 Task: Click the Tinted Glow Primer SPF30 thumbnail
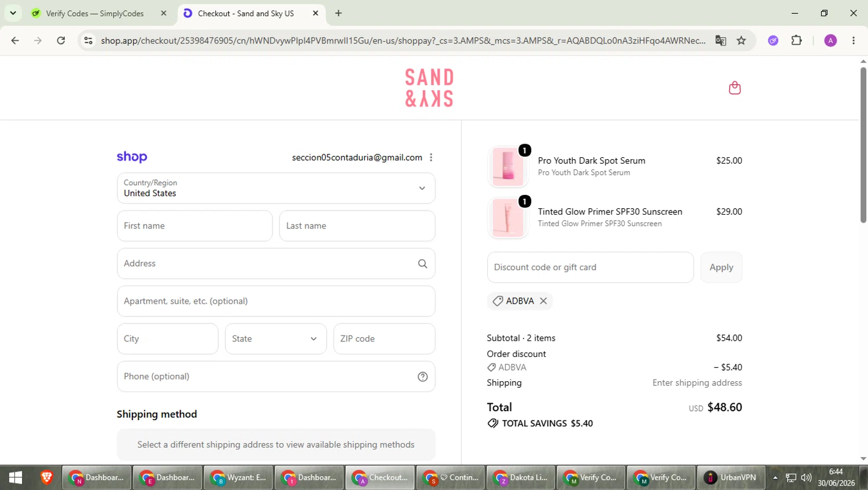[507, 218]
